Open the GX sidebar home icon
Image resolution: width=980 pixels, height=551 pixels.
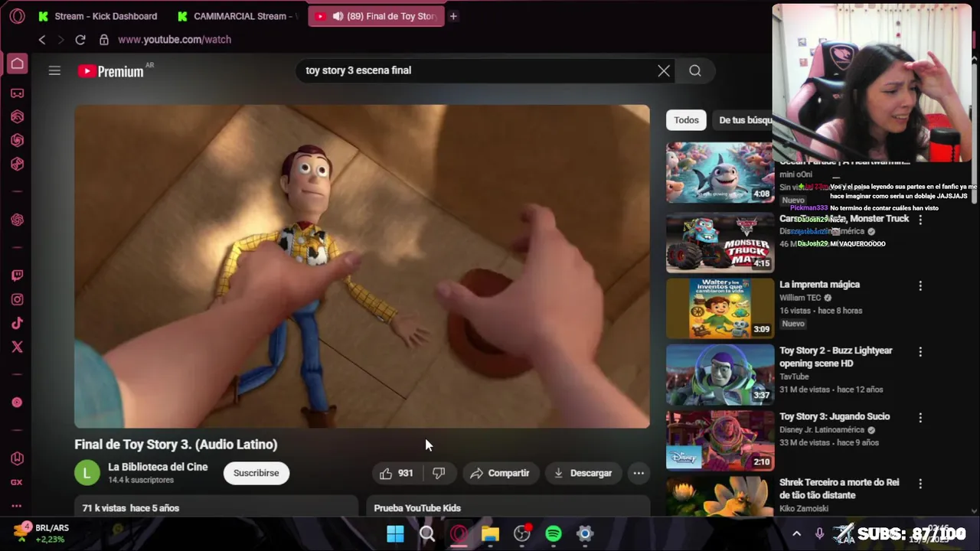point(17,64)
